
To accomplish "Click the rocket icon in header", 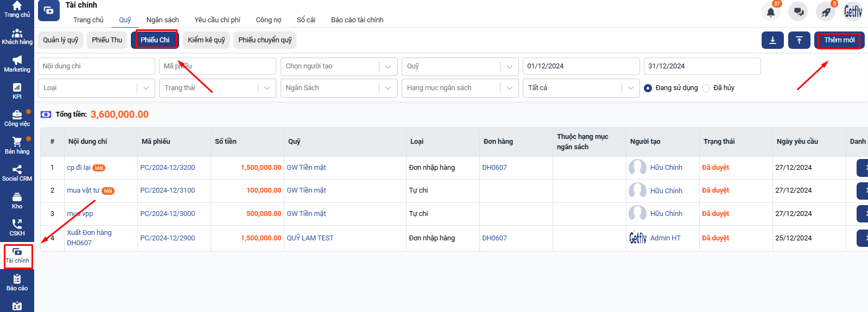I will (826, 11).
